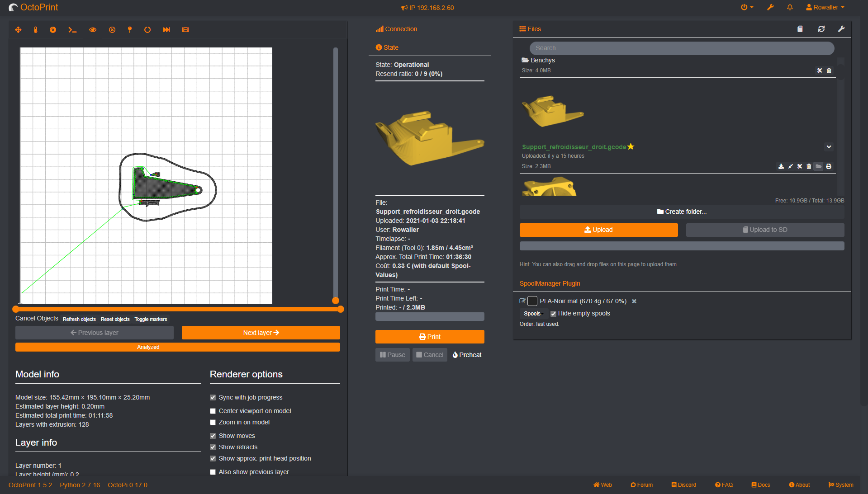Select the Temperature thermometer tab icon
The width and height of the screenshot is (868, 494).
(36, 29)
